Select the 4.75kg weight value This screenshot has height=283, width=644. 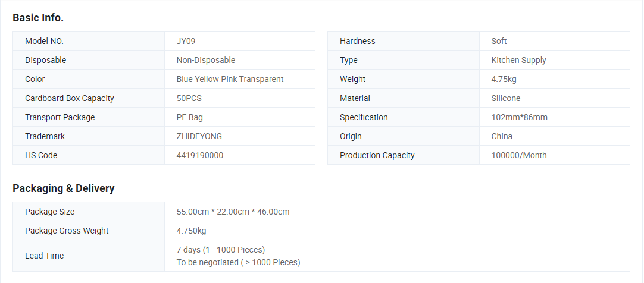[504, 79]
